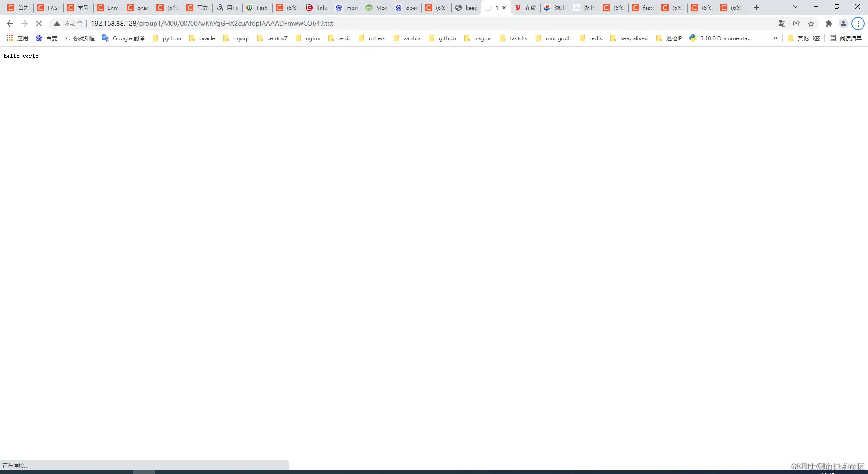Open the 不安全 site security warning

(69, 24)
